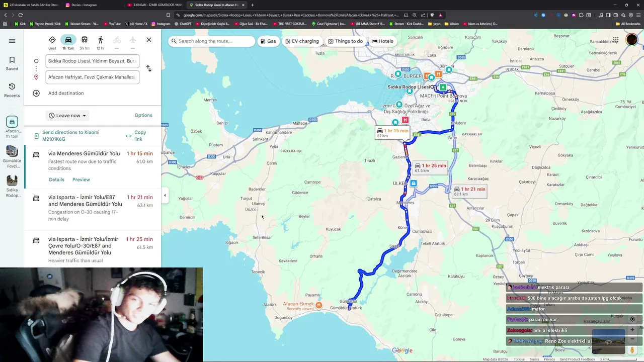Zoom in the map
Image resolution: width=644 pixels, height=362 pixels.
pos(632,330)
